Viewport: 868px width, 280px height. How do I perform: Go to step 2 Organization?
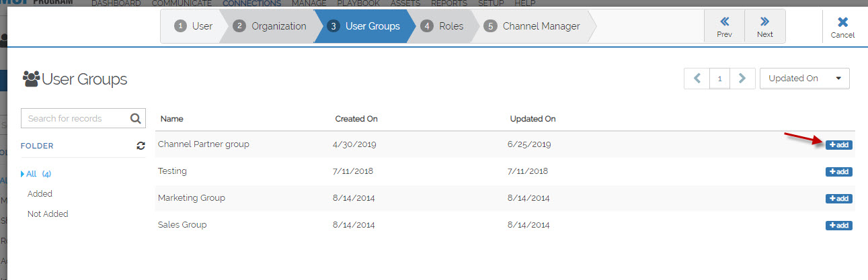[270, 26]
